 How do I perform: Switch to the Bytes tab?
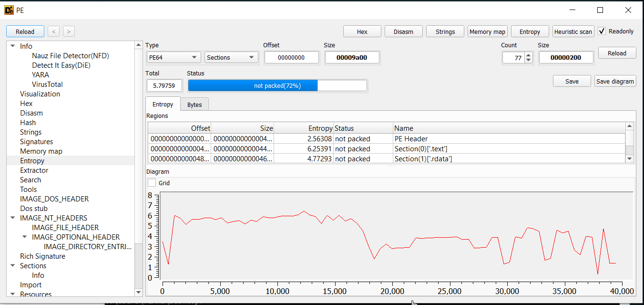(x=194, y=105)
